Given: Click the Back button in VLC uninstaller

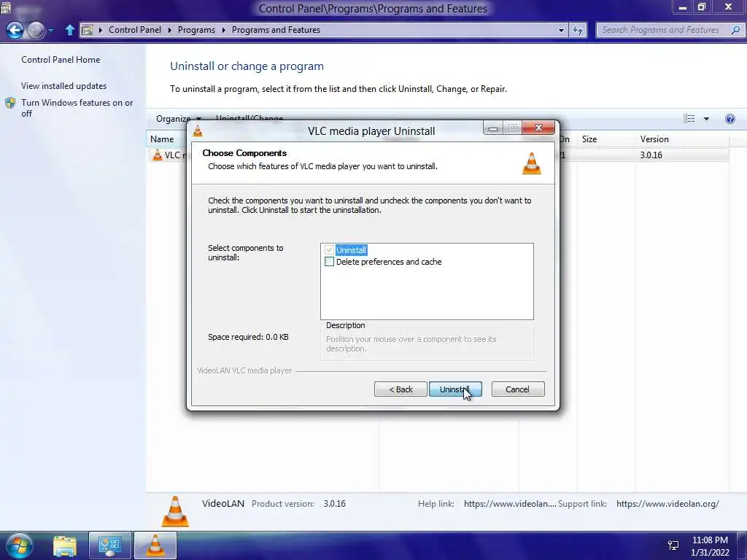Looking at the screenshot, I should [400, 389].
